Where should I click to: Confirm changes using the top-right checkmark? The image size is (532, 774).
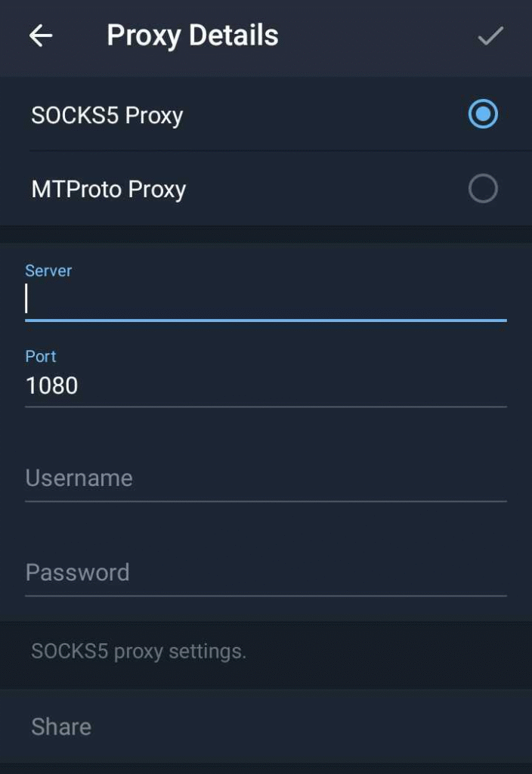coord(490,35)
